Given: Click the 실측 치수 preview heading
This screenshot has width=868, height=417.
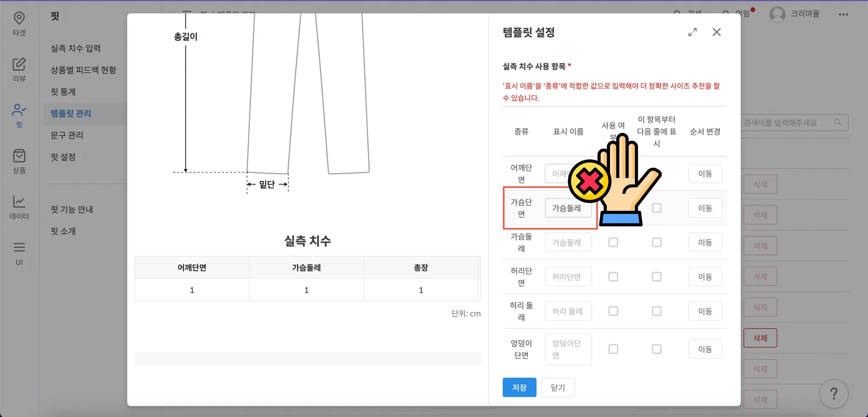Looking at the screenshot, I should click(x=308, y=241).
